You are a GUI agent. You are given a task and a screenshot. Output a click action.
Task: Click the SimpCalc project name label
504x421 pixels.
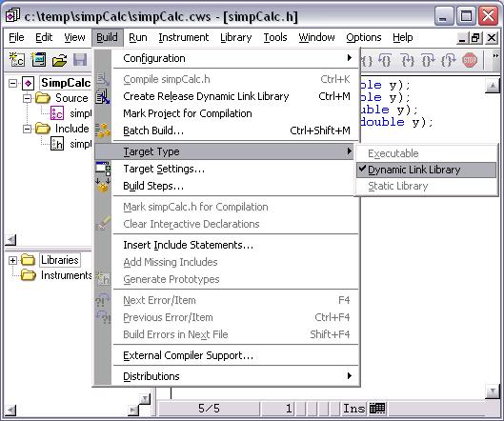[66, 83]
